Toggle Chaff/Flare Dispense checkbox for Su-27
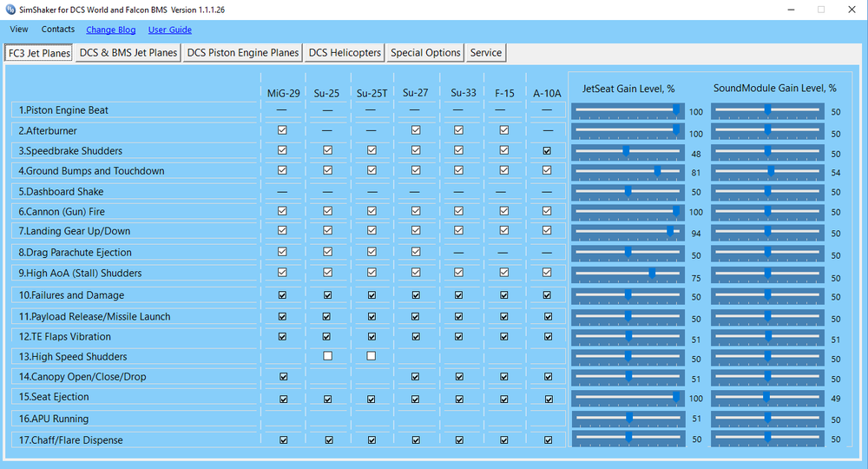The width and height of the screenshot is (868, 469). [x=416, y=440]
